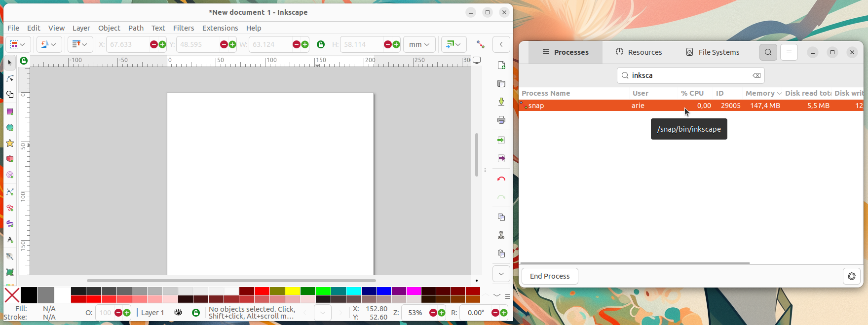Image resolution: width=868 pixels, height=325 pixels.
Task: Select the Gradient tool
Action: [10, 256]
